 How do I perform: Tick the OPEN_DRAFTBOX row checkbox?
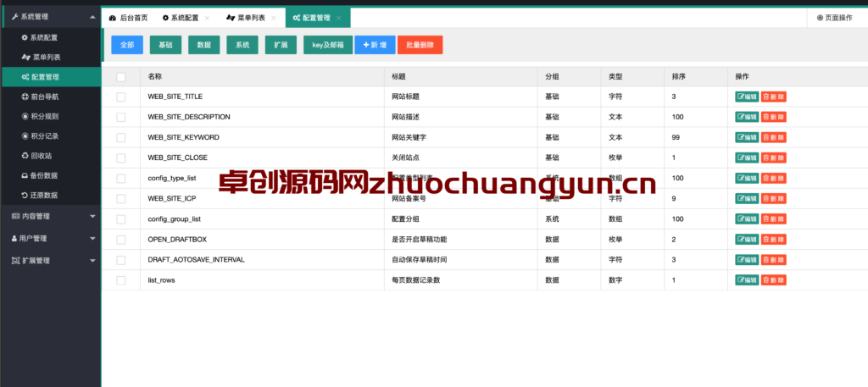[120, 240]
